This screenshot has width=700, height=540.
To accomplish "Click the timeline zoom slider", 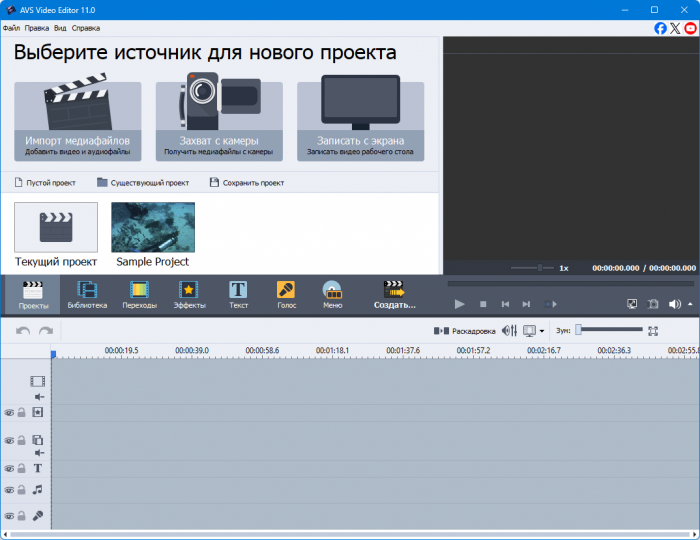I will pos(609,330).
